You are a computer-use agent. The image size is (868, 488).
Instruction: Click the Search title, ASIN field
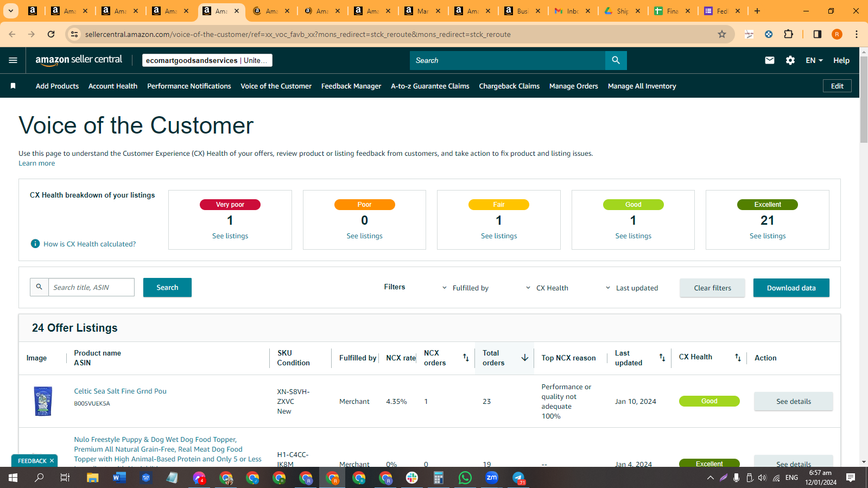click(91, 287)
